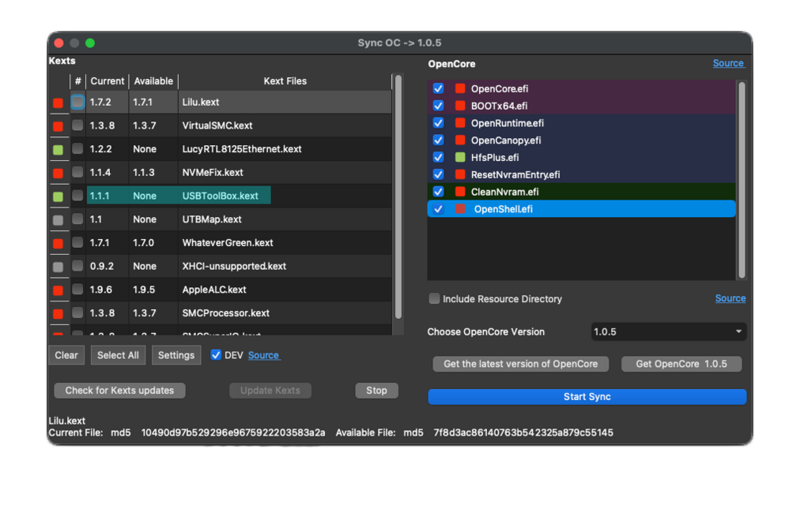800x505 pixels.
Task: Click red status square beside BOOTx64.efi
Action: [x=460, y=106]
